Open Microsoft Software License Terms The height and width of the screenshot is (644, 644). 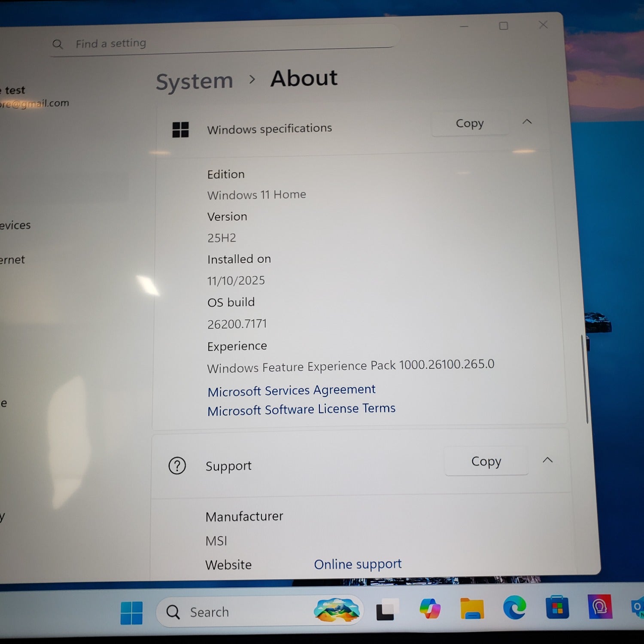pos(301,409)
